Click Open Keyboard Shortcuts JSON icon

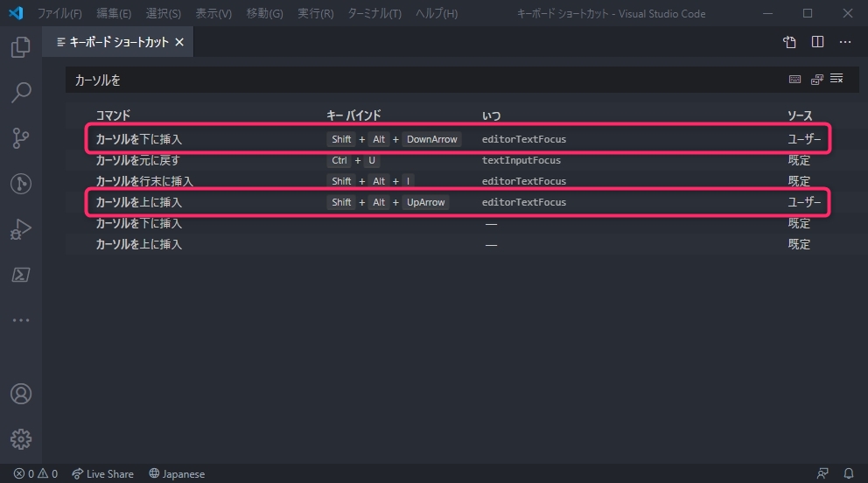[789, 42]
